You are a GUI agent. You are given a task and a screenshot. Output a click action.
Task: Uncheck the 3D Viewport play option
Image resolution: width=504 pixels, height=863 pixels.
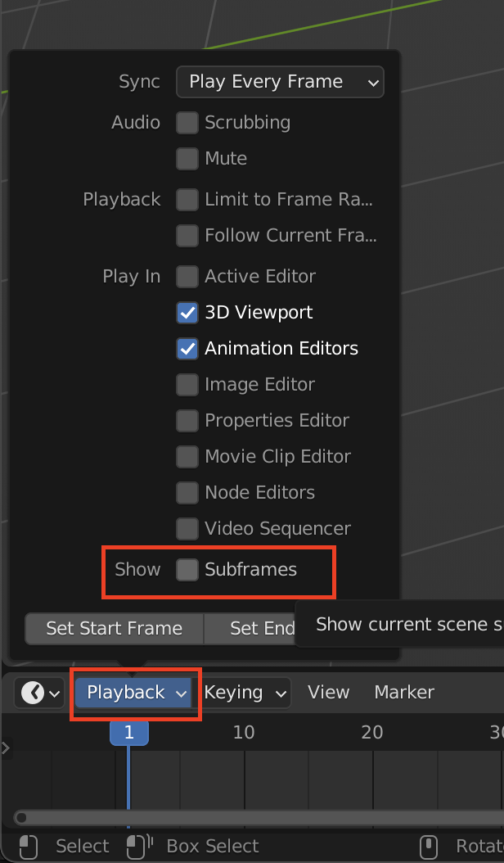[x=187, y=313]
